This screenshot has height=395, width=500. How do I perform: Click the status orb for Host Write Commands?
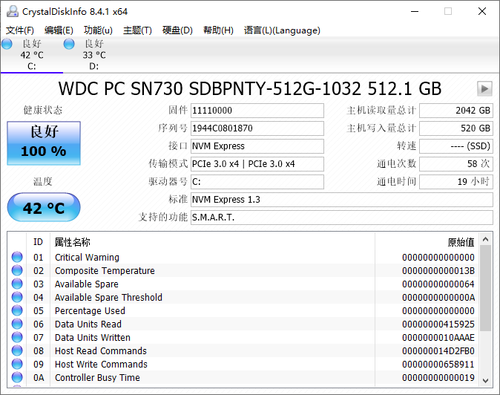(17, 364)
